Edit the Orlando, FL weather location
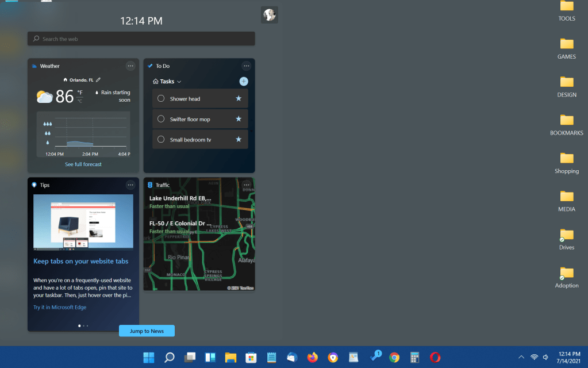The height and width of the screenshot is (368, 588). point(98,80)
